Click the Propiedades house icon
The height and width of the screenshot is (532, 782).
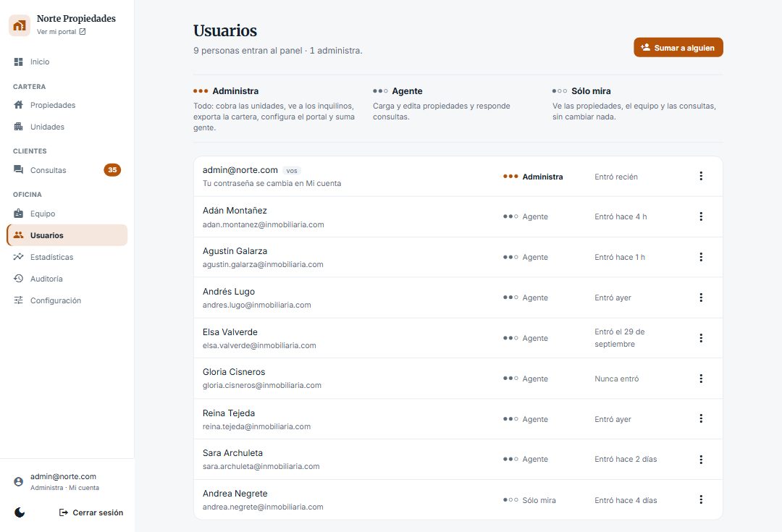click(x=18, y=105)
